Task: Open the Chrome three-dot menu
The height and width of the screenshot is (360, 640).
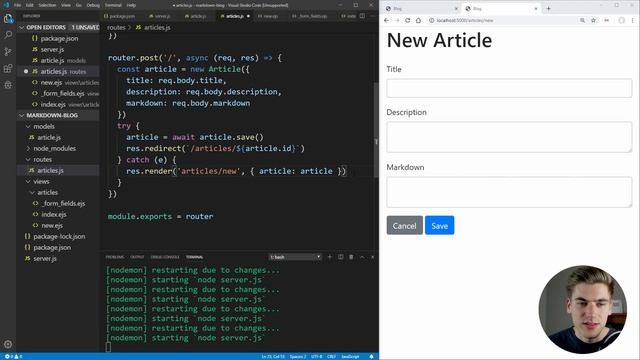Action: click(x=633, y=20)
